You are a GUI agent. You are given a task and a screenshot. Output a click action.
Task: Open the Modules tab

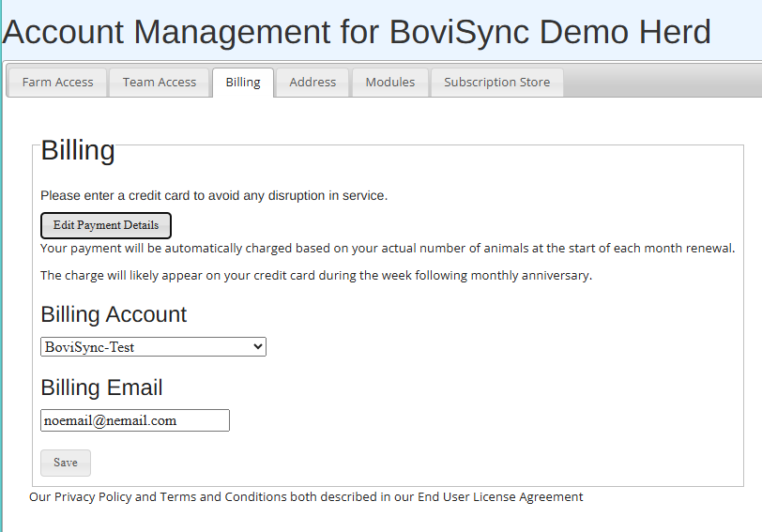(x=389, y=83)
